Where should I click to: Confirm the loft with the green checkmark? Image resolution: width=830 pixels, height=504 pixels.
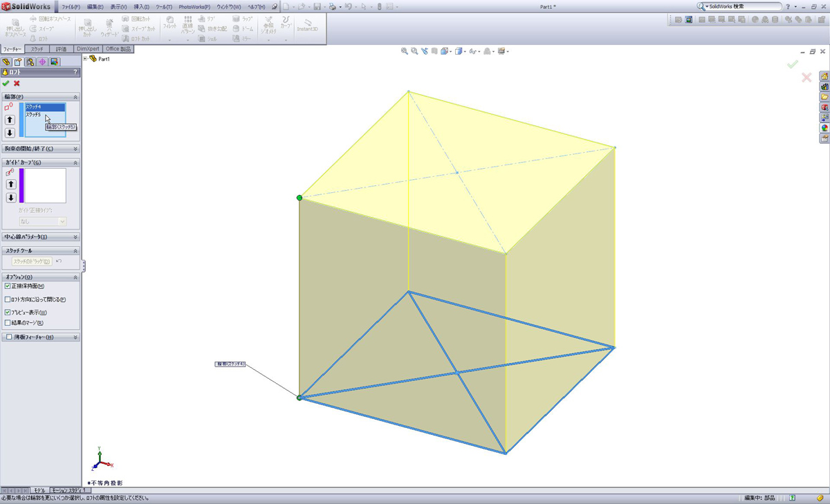coord(6,84)
